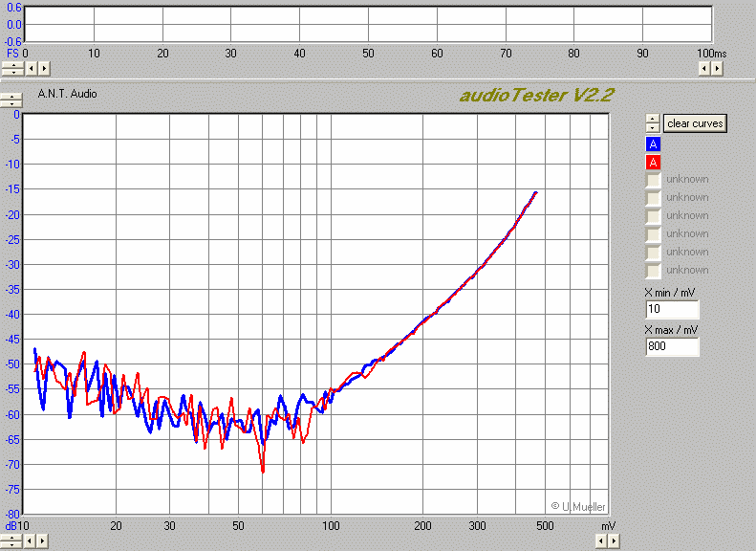Click up arrow below the dB label
Screen dimensions: 756x551
11,538
